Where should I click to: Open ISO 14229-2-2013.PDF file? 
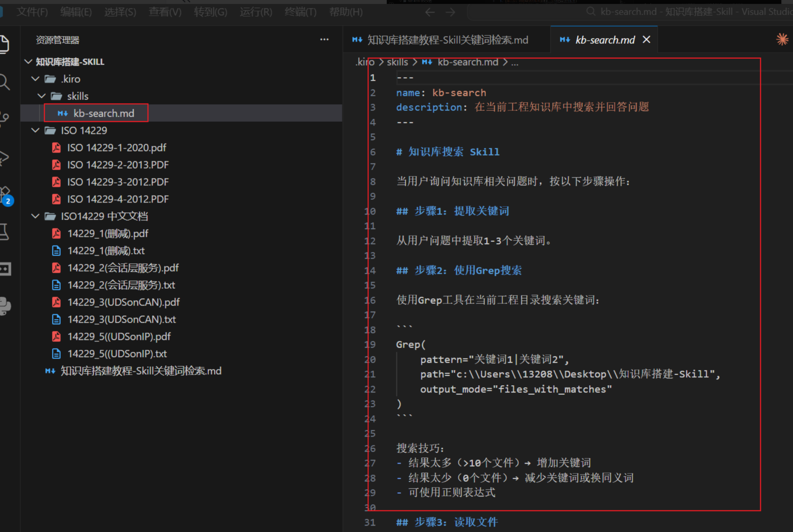click(118, 165)
